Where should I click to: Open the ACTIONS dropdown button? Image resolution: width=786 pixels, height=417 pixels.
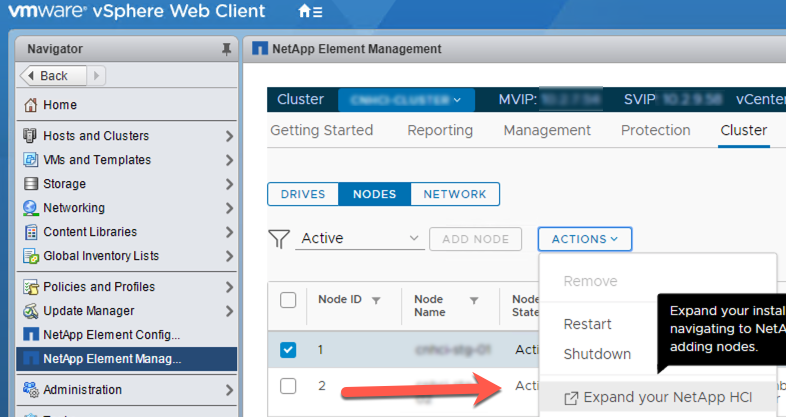(x=584, y=239)
